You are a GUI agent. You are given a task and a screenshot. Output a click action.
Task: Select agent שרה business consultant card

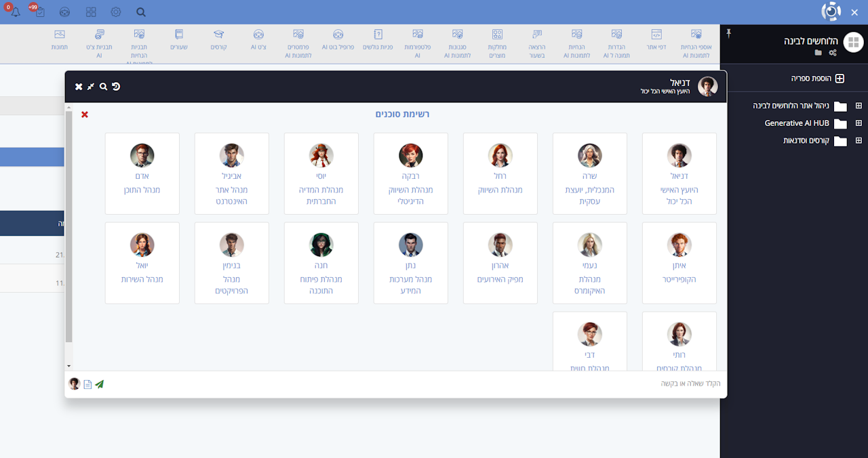(589, 173)
